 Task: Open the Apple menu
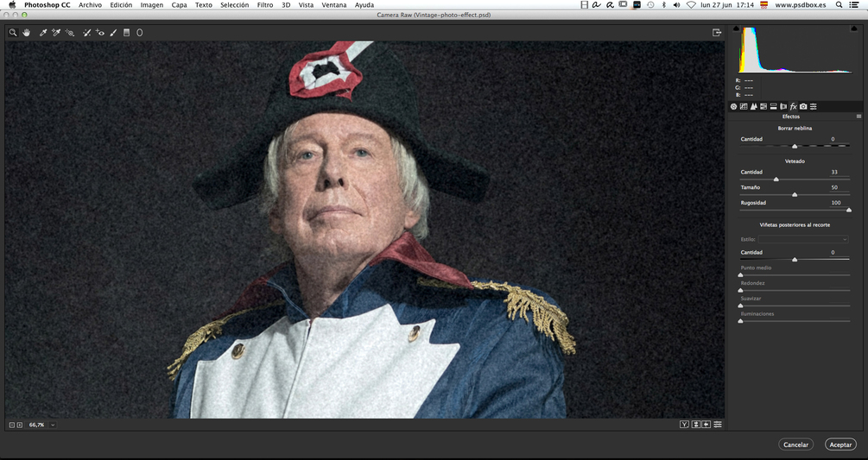11,5
